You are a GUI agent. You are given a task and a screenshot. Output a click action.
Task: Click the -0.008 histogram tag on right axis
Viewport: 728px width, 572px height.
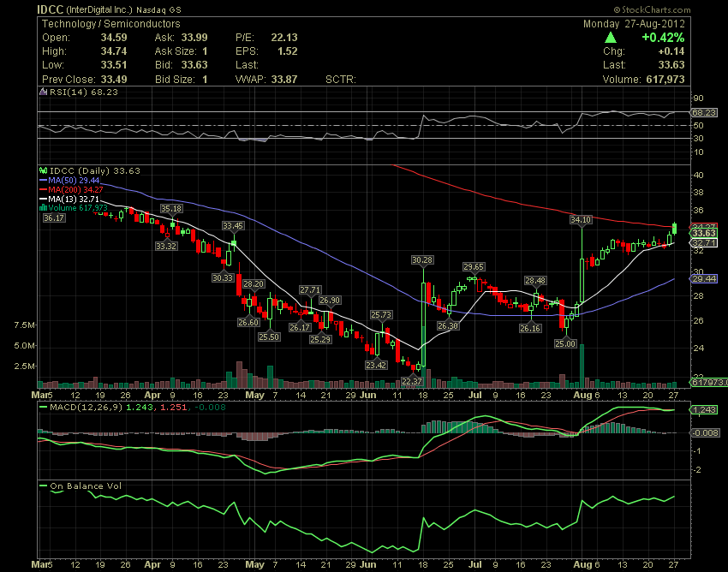(x=706, y=432)
